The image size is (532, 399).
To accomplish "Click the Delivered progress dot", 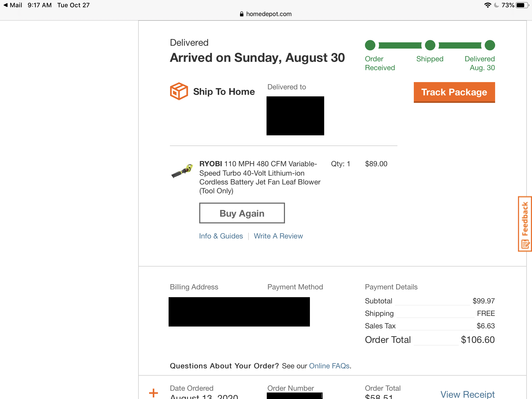I will coord(490,45).
